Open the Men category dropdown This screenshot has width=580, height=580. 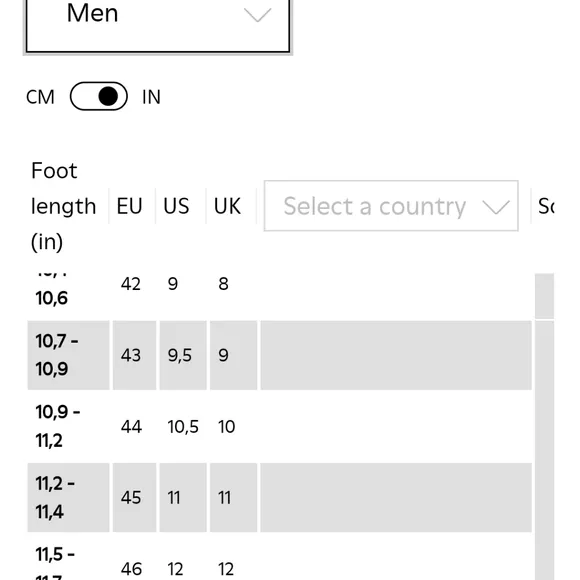pos(158,26)
